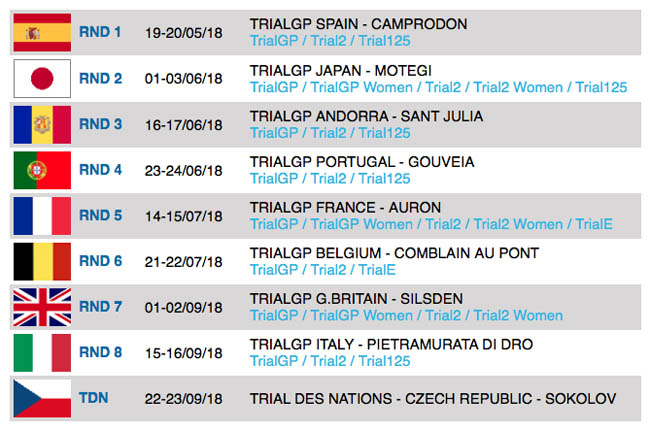650x431 pixels.
Task: Click the Great Britain flag icon
Action: [x=42, y=307]
